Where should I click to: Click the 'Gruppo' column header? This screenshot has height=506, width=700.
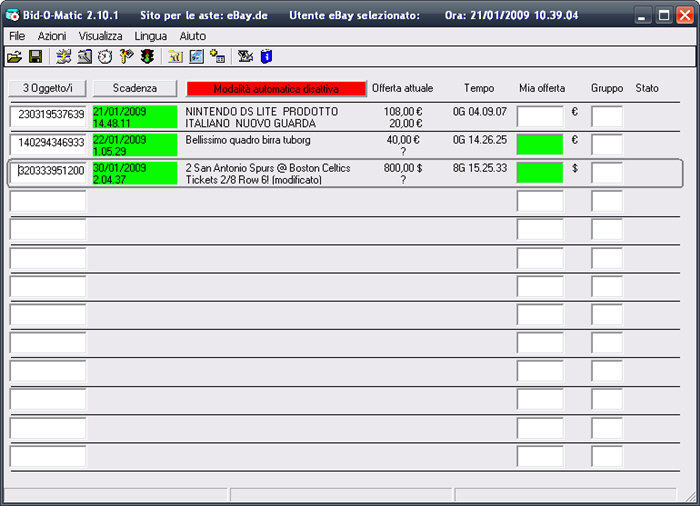607,88
